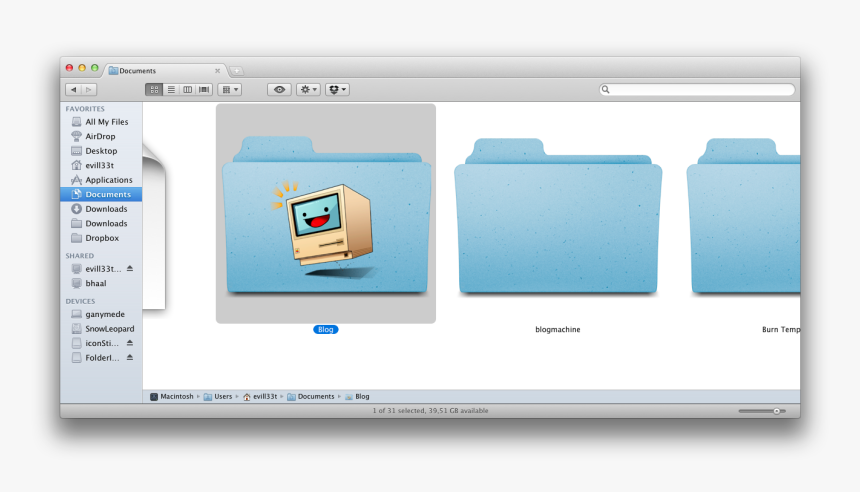Click the Desktop icon in sidebar
Image resolution: width=860 pixels, height=492 pixels.
click(76, 151)
